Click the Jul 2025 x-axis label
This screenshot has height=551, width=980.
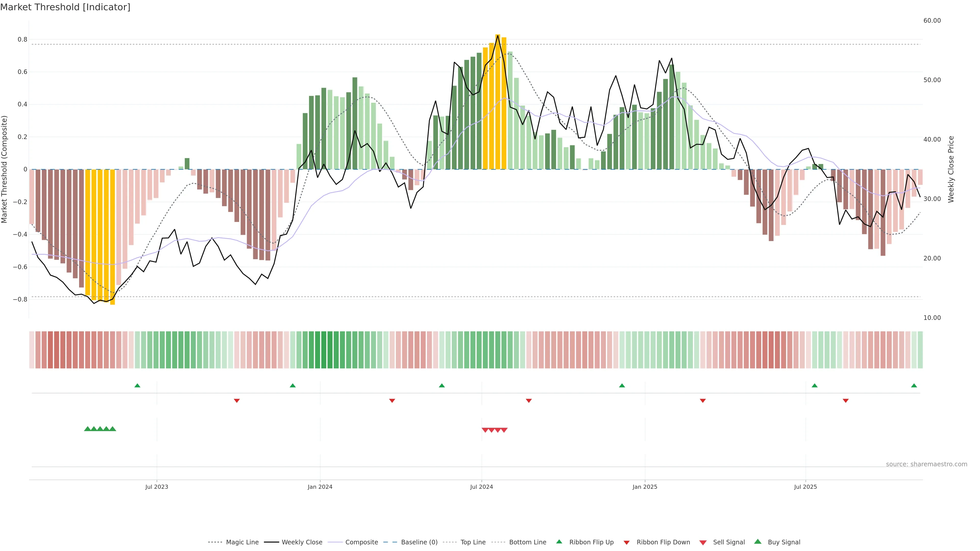(805, 487)
